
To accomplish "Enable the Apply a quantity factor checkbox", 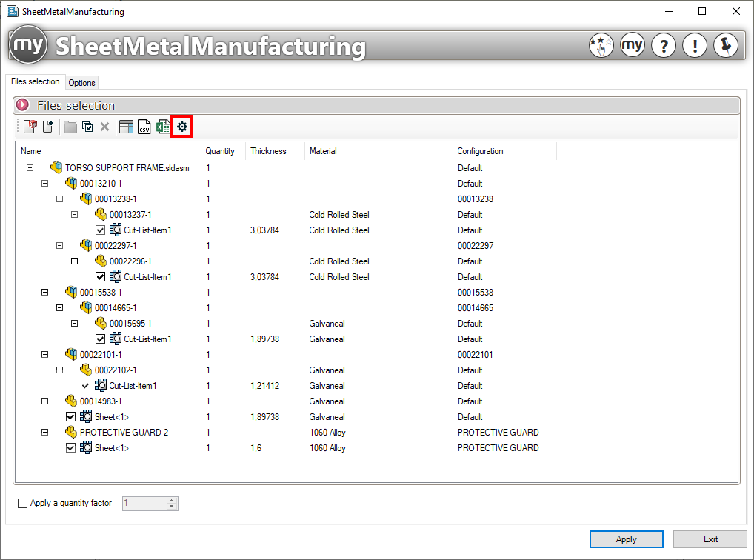I will click(22, 503).
